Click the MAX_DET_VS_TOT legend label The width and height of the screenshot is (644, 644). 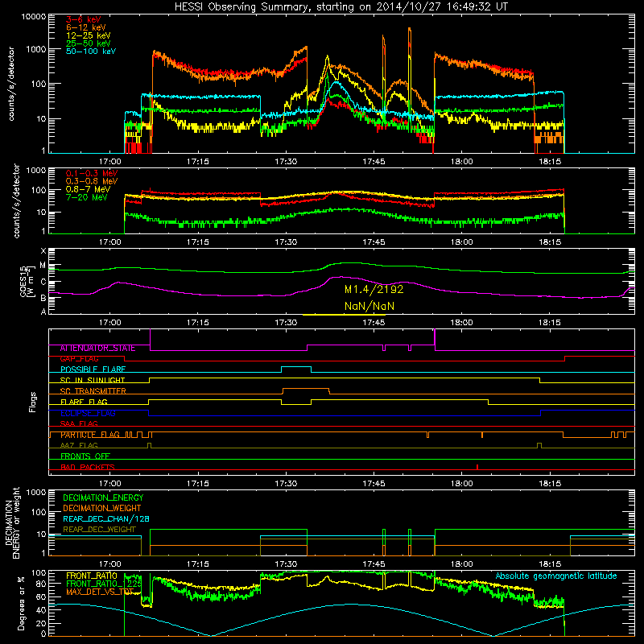(100, 592)
